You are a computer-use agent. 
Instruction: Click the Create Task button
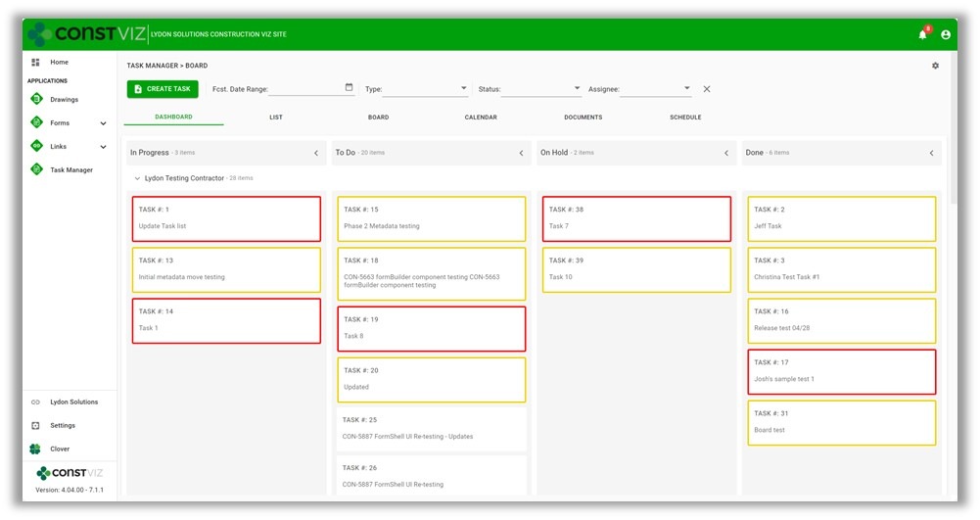coord(163,89)
